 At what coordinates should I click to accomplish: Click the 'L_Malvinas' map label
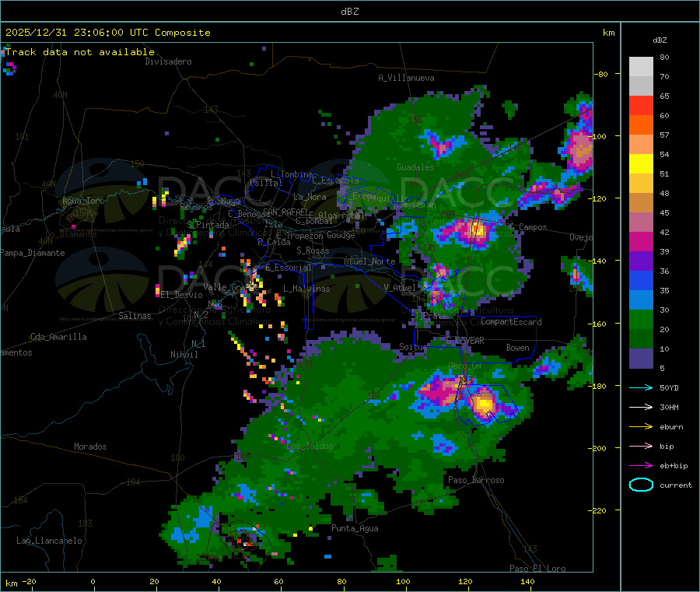tap(306, 289)
